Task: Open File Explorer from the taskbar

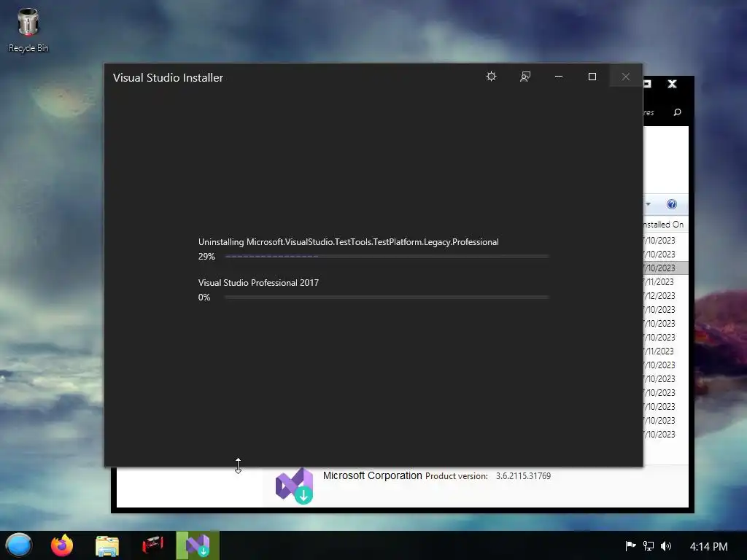Action: (107, 545)
